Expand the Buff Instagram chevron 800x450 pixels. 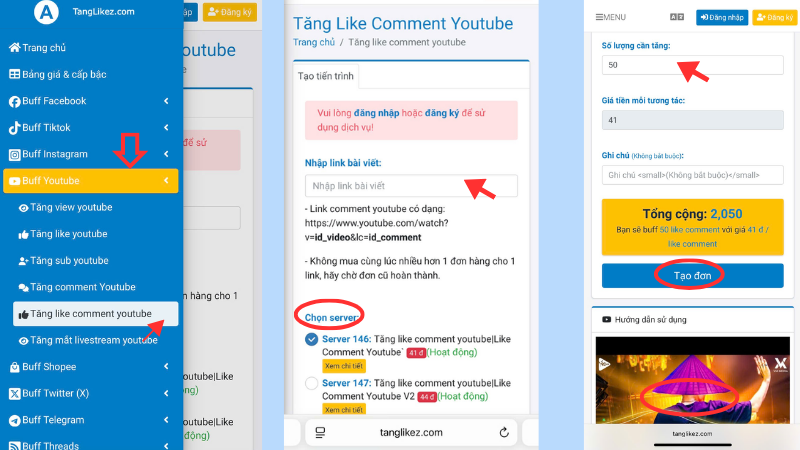[166, 154]
